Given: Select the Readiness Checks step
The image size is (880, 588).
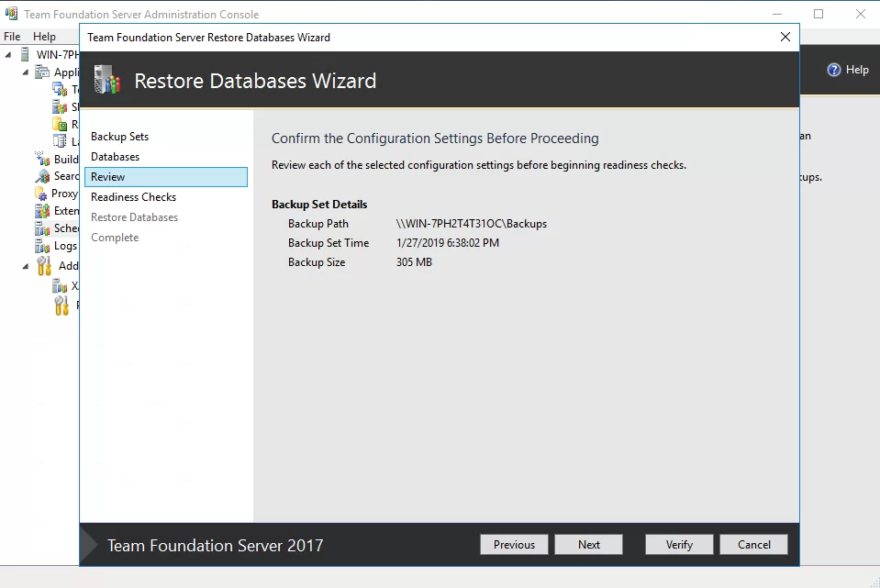Looking at the screenshot, I should 133,197.
